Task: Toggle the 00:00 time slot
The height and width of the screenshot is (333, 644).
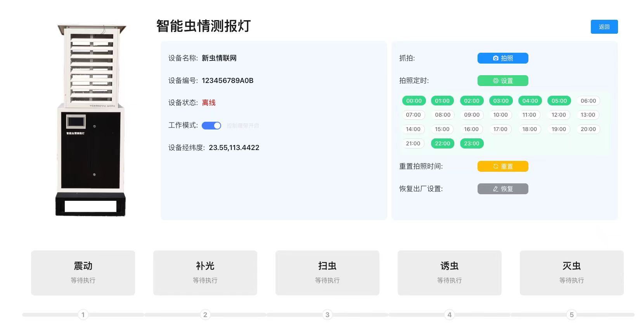Action: coord(414,101)
